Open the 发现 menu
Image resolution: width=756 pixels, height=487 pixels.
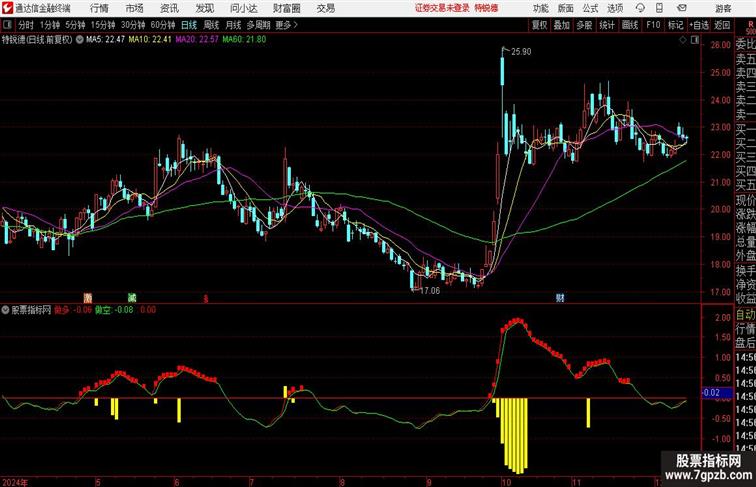tap(205, 8)
